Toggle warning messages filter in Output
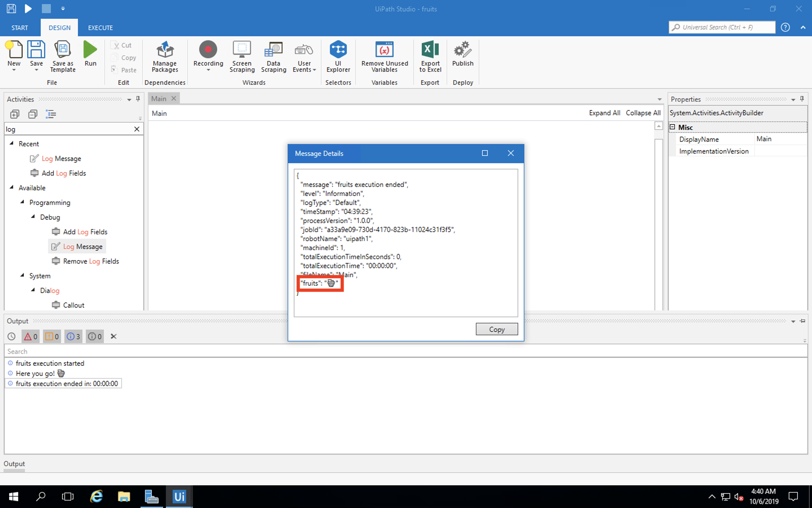The height and width of the screenshot is (508, 812). [x=52, y=336]
